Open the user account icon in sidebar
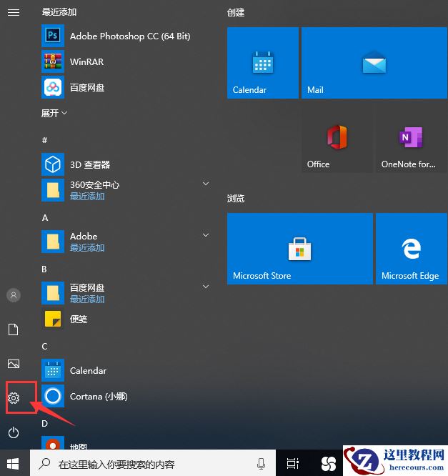The height and width of the screenshot is (476, 448). [x=14, y=295]
